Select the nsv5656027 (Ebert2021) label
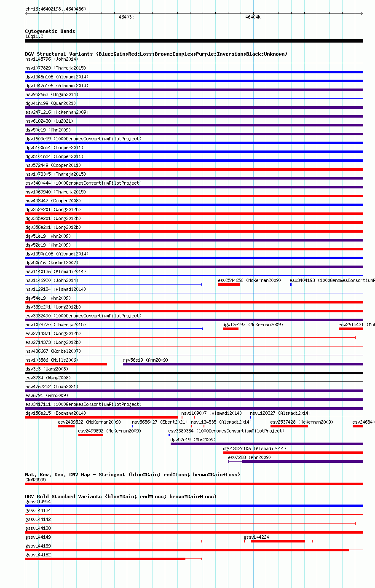Screen dimensions: 375x588 pyautogui.click(x=160, y=422)
